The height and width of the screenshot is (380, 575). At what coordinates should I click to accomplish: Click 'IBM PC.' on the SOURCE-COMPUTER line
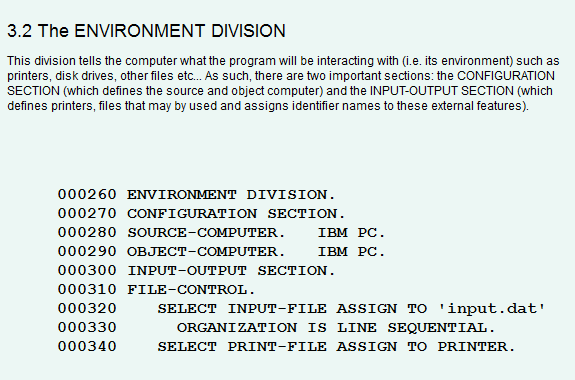pyautogui.click(x=351, y=233)
